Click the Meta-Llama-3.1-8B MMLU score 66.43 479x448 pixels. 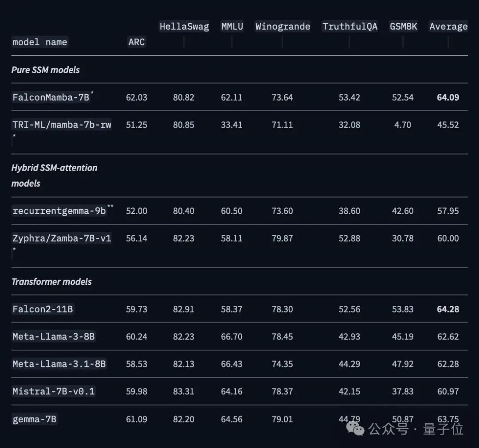point(232,364)
